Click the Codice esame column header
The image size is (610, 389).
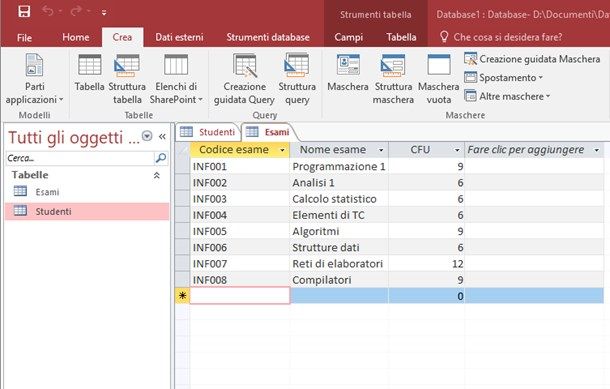240,150
